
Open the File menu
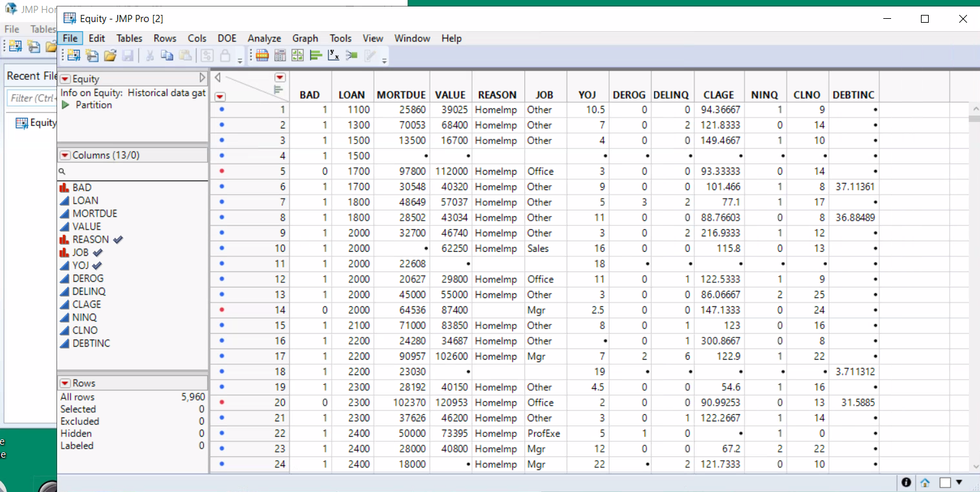[x=70, y=38]
